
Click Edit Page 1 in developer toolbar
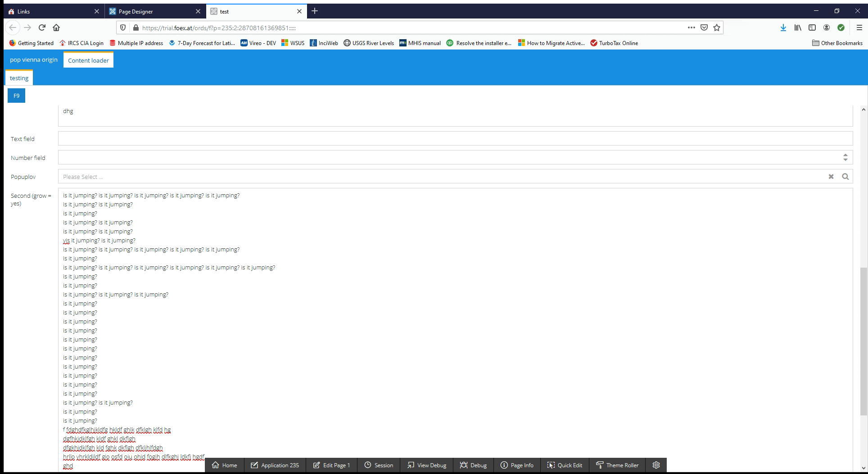331,465
